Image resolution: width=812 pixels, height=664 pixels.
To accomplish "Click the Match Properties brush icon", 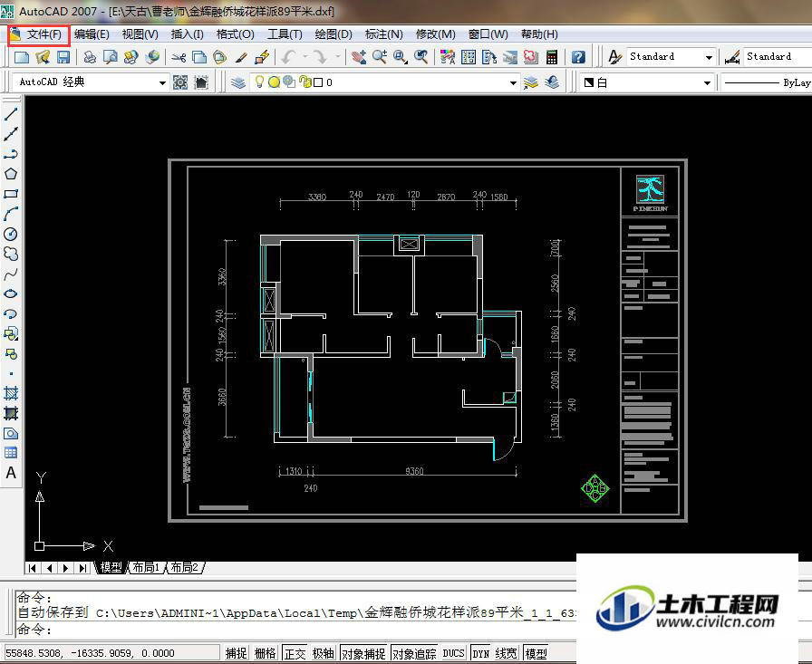I will point(241,57).
